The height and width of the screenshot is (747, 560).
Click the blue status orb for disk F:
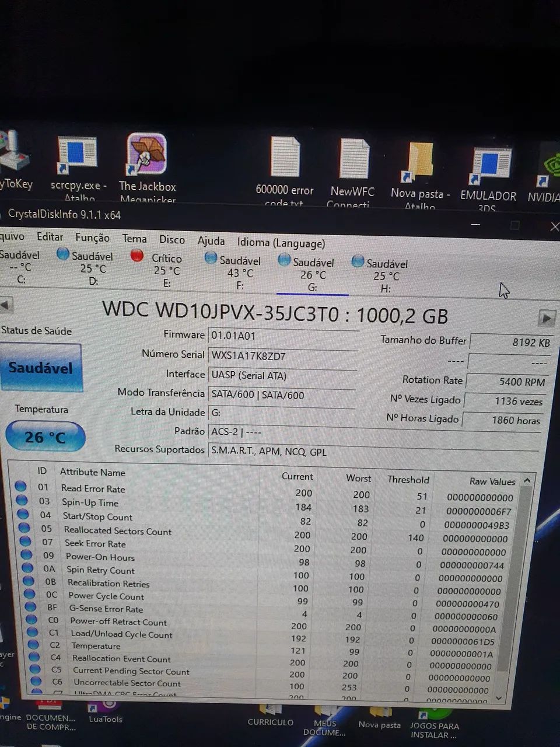click(211, 257)
